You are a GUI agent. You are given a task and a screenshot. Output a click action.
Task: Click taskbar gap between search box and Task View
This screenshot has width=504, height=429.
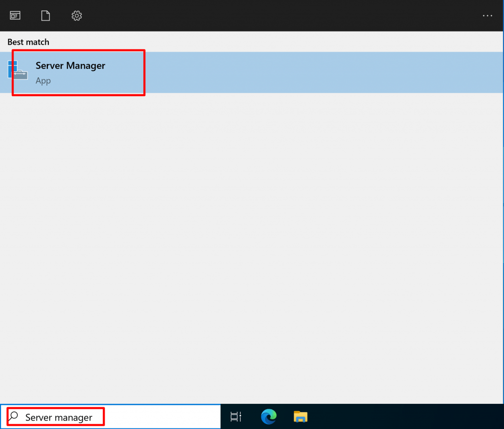224,417
